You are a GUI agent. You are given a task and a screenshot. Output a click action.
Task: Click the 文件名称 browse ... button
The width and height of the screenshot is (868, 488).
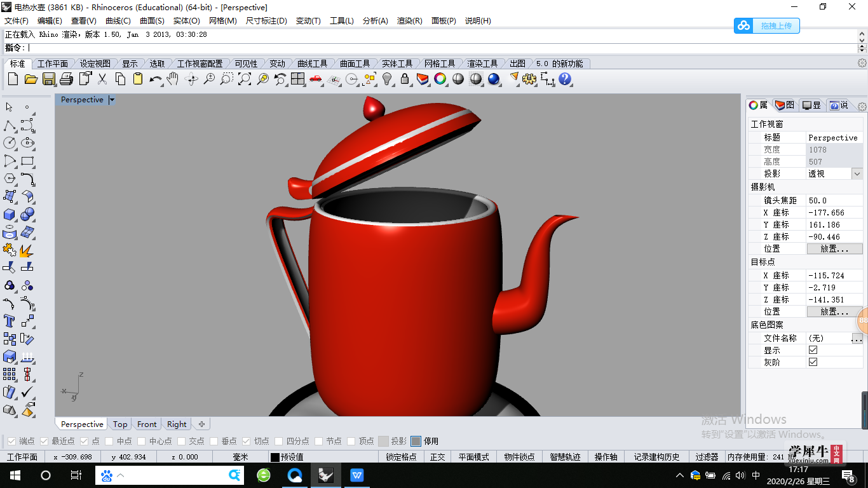[x=857, y=339]
